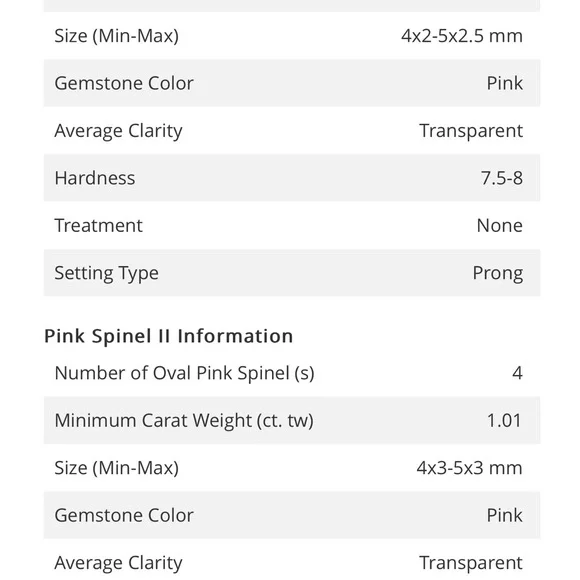Select the first Average Clarity label
This screenshot has height=580, width=580.
[x=118, y=131]
